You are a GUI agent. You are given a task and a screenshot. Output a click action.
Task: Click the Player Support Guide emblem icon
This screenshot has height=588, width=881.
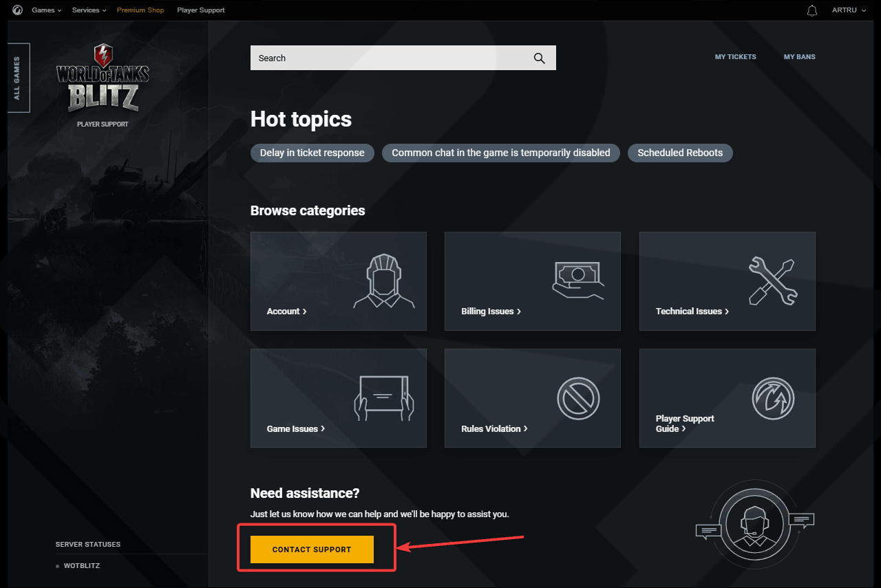coord(773,398)
